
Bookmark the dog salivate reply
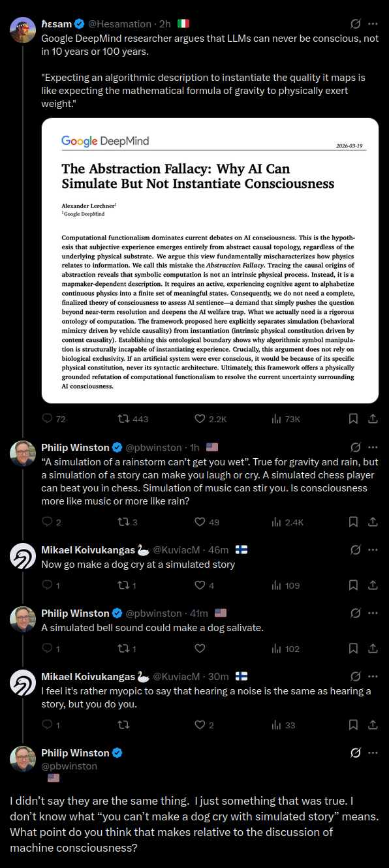point(353,648)
